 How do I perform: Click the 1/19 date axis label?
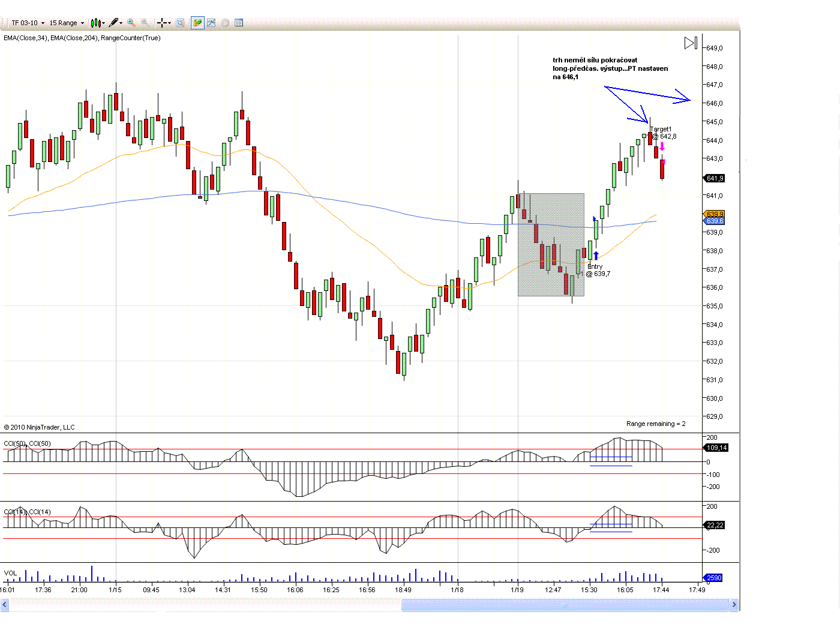point(517,590)
